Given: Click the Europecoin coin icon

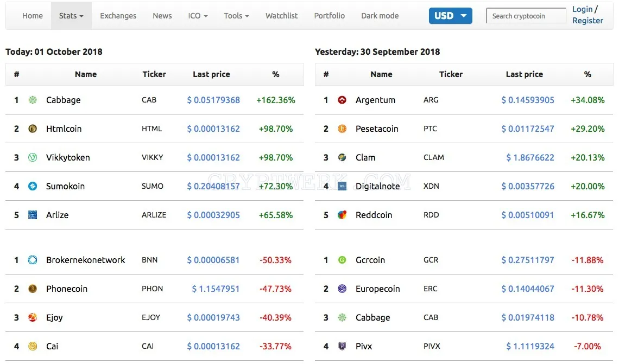Looking at the screenshot, I should 342,289.
